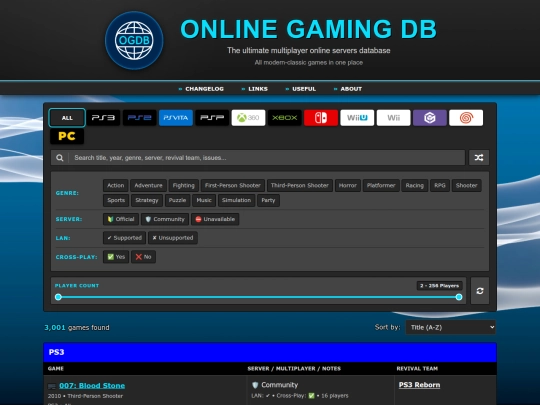Open the Sort by Title (A-Z) dropdown

point(450,327)
